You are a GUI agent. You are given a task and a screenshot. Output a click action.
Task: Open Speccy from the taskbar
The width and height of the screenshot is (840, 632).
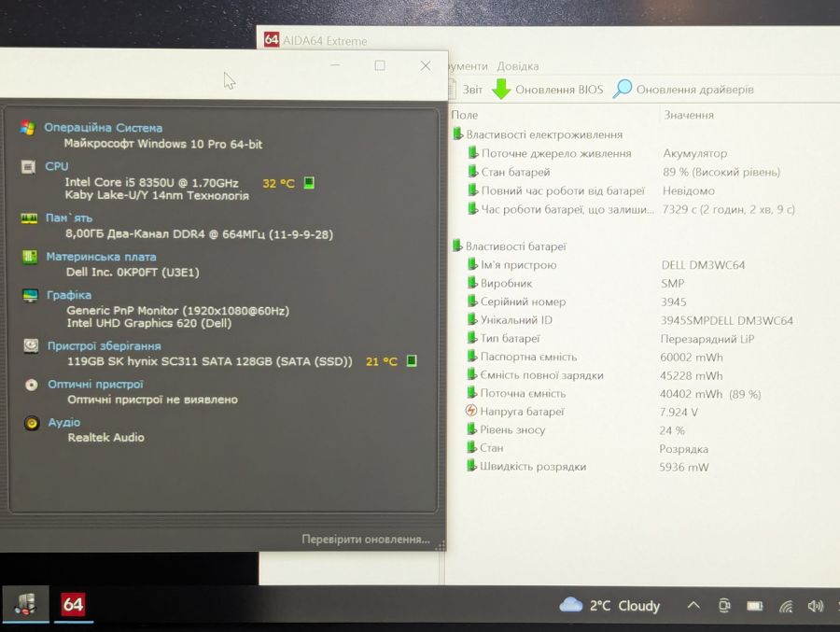point(25,604)
